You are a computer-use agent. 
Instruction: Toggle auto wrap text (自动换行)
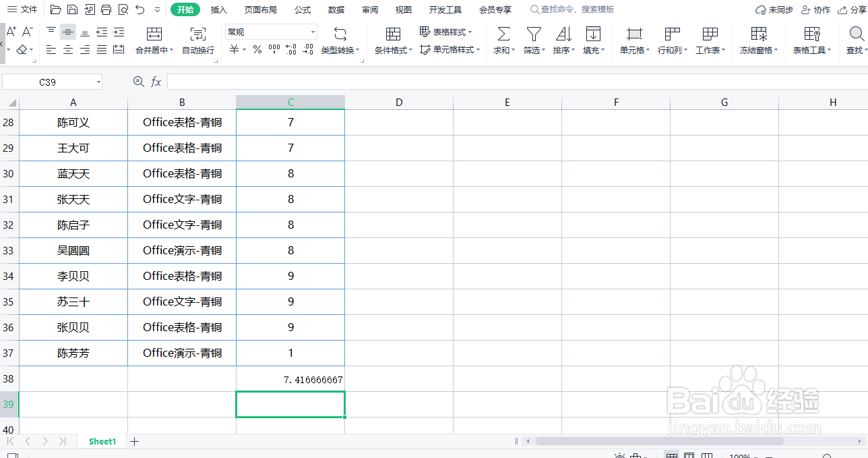point(198,41)
